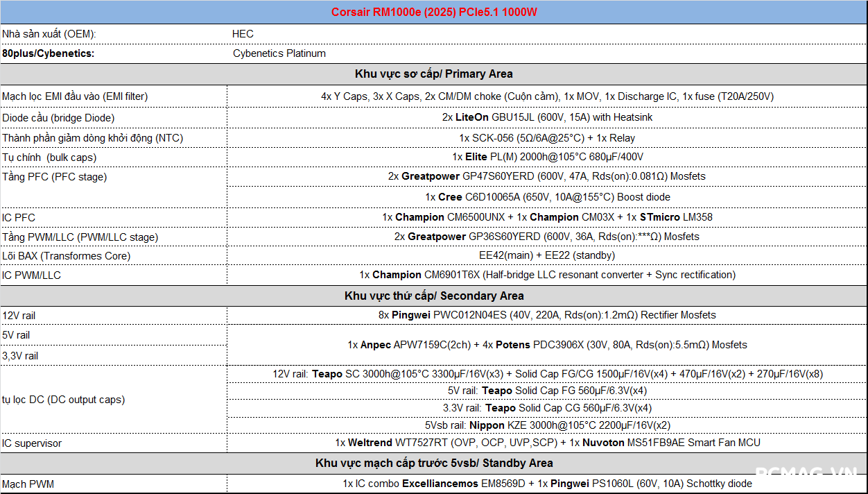Viewport: 868px width, 494px height.
Task: Select the Primary Area section header
Action: 434,74
